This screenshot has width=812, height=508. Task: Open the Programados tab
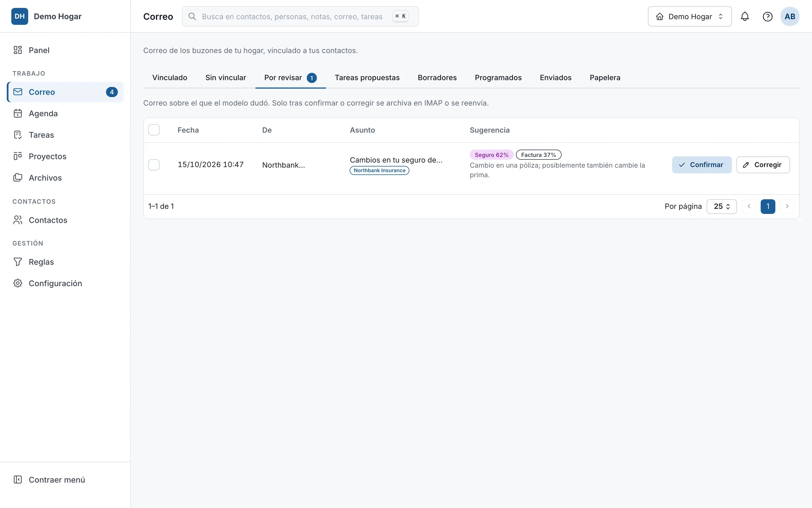pos(498,78)
